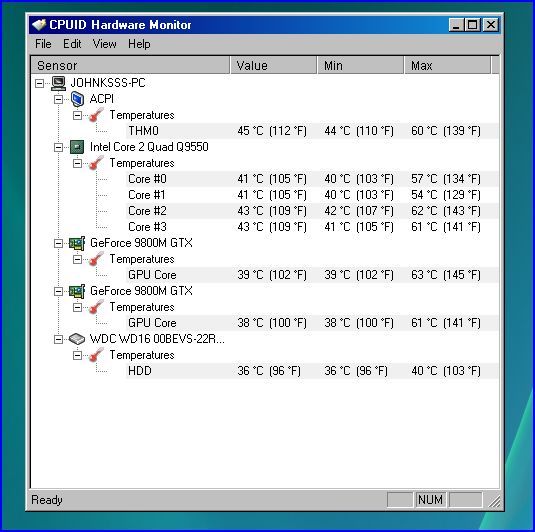
Task: Click the Value column header
Action: 274,65
